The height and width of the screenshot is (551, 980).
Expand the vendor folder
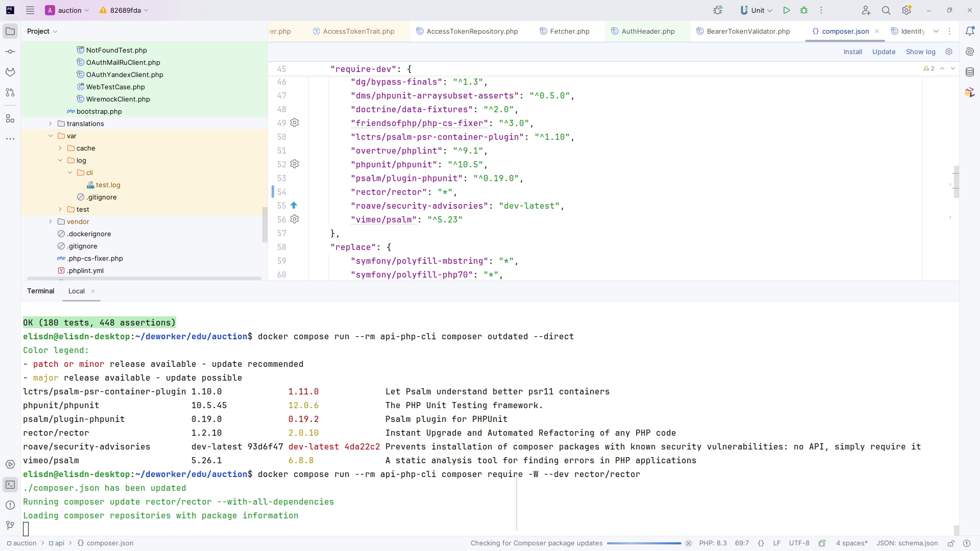point(51,221)
